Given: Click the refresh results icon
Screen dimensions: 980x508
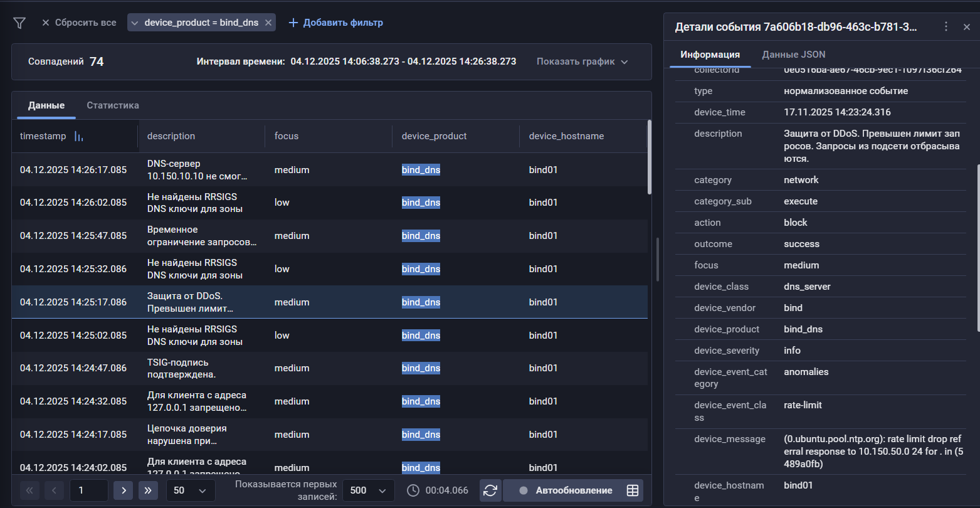Looking at the screenshot, I should [490, 490].
